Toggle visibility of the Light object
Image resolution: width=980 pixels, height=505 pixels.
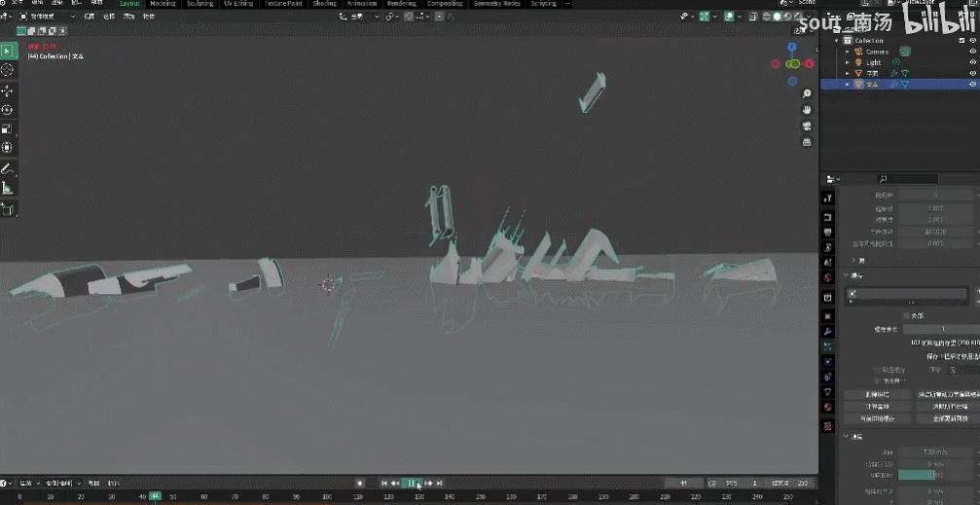(x=972, y=62)
